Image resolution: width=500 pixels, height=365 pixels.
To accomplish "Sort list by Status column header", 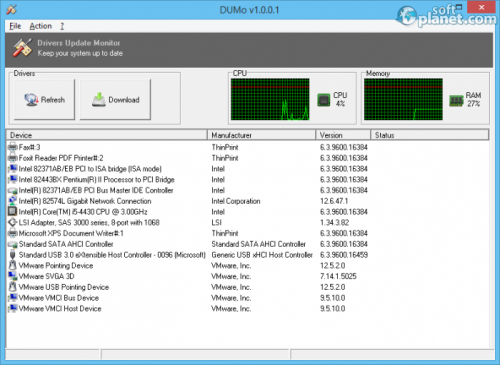I will click(x=430, y=135).
